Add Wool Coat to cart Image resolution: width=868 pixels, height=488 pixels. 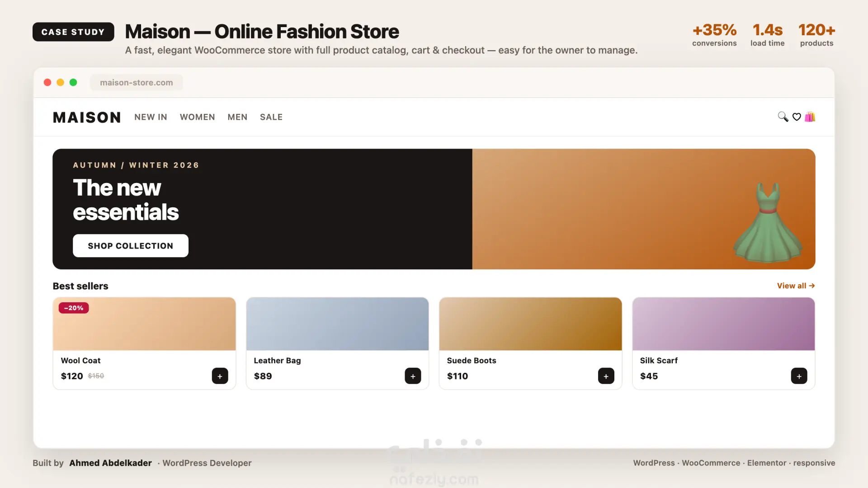pyautogui.click(x=220, y=376)
